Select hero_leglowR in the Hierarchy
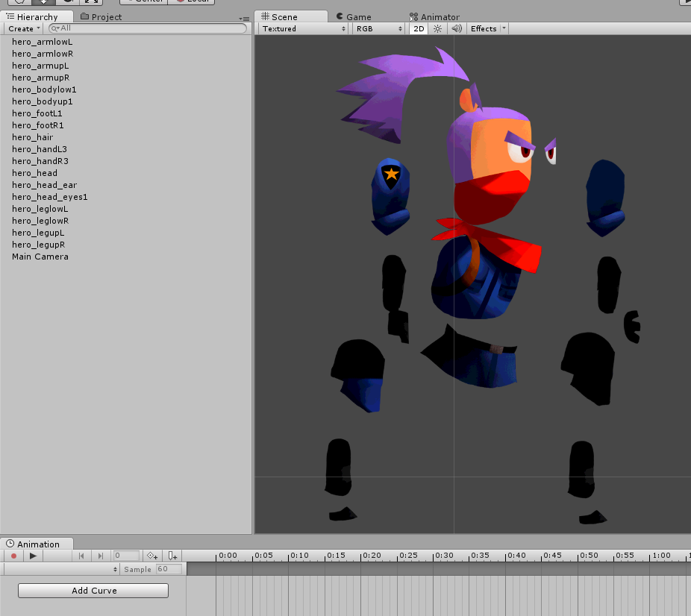 point(40,220)
